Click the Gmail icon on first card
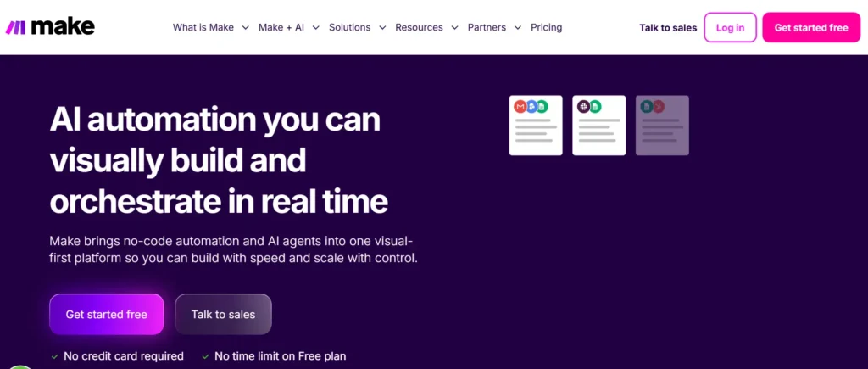Viewport: 868px width, 369px height. pos(520,107)
